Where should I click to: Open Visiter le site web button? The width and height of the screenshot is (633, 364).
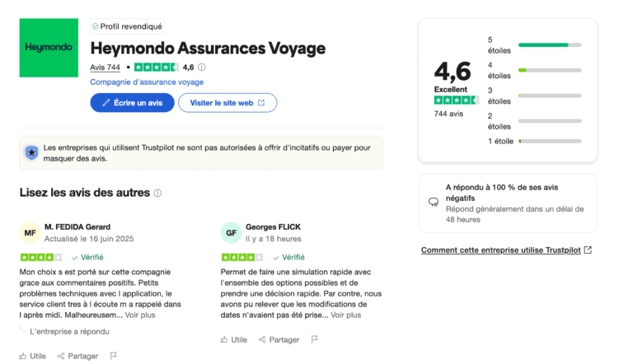tap(227, 103)
